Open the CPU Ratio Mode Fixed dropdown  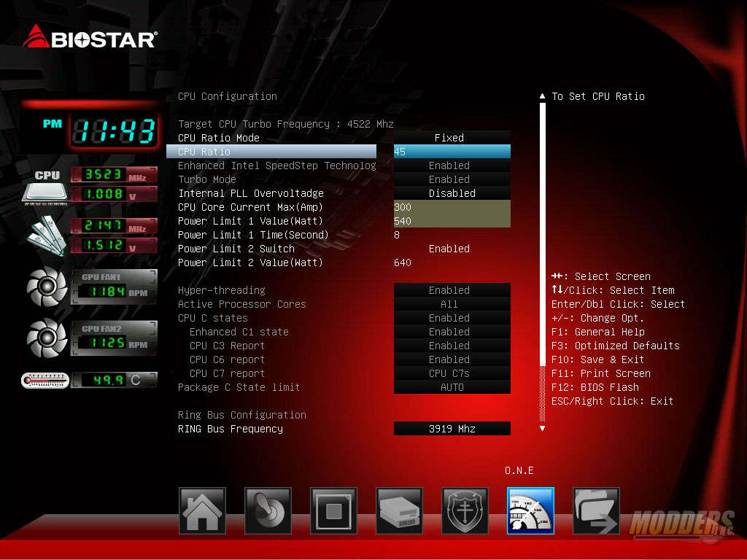coord(452,138)
